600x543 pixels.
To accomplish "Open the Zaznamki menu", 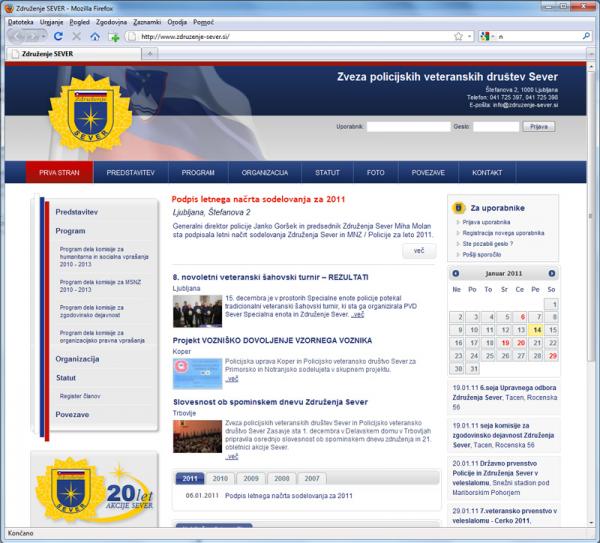I will (145, 20).
